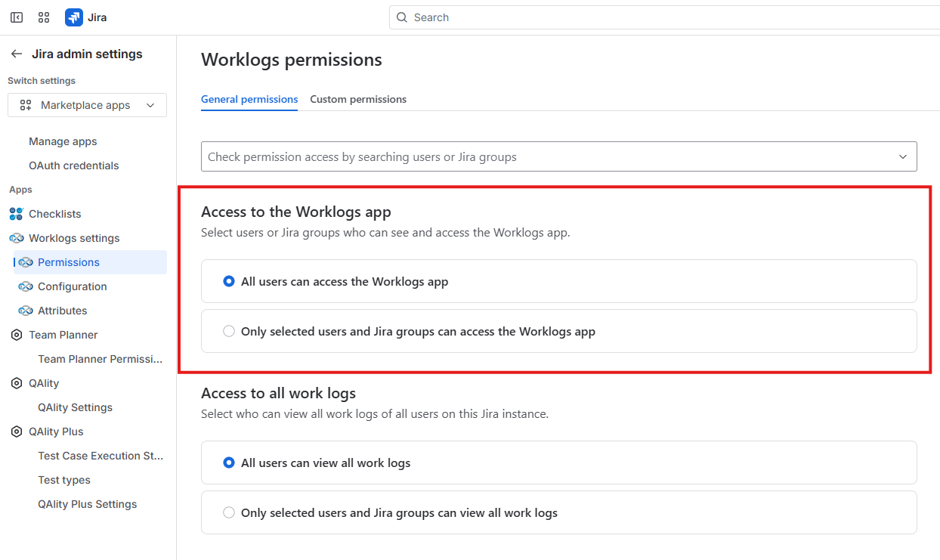Open Team Planner Permissions sidebar item

100,359
